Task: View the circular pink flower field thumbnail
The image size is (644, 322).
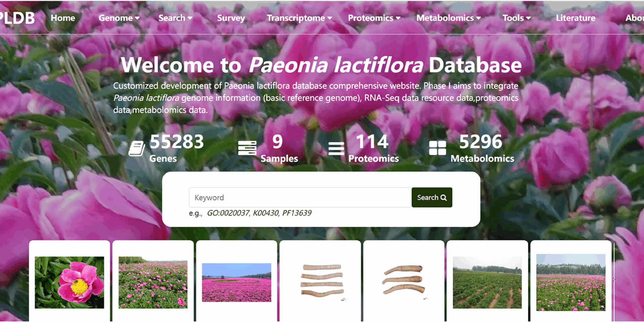Action: 236,282
